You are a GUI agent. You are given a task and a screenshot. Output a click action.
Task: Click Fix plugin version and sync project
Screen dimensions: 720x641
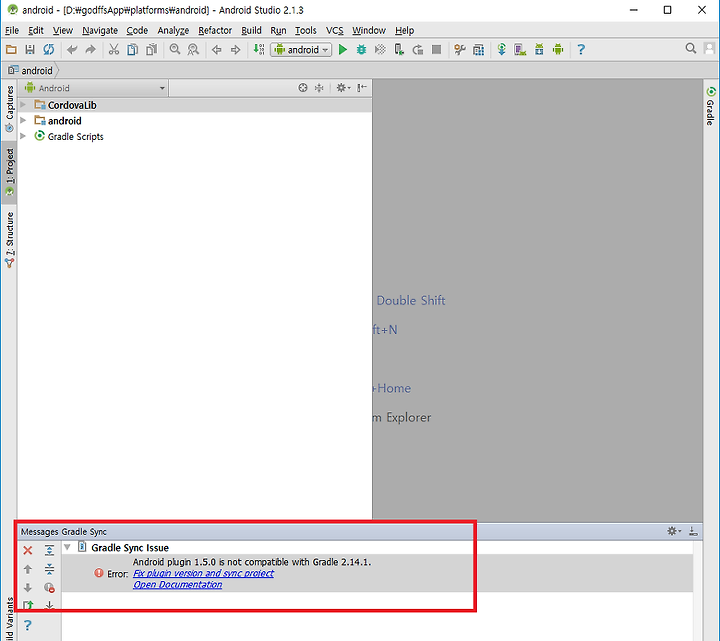click(203, 573)
